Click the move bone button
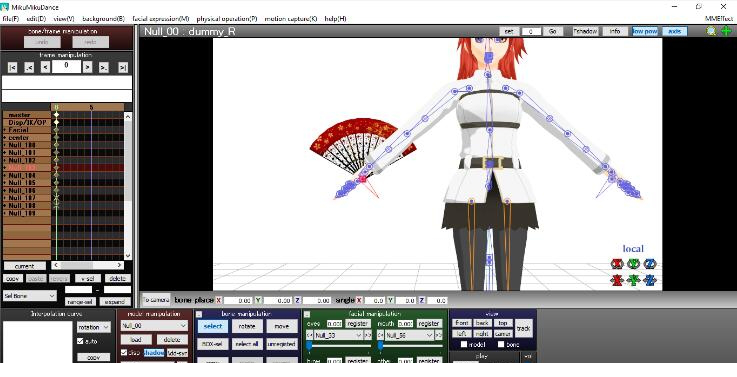 pos(282,326)
